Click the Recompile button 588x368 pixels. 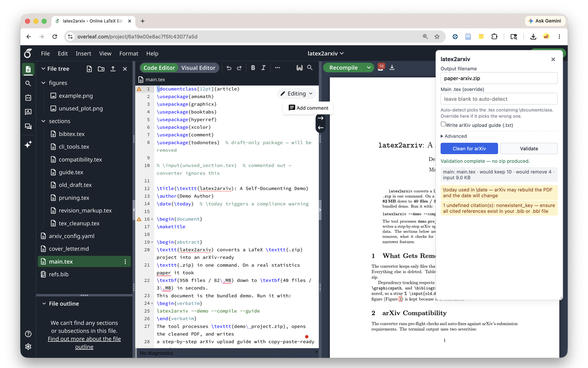point(344,68)
